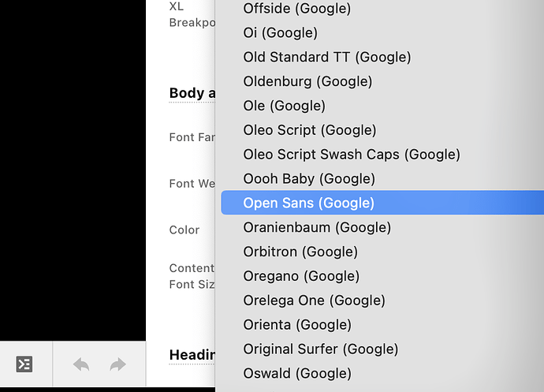Open the code console icon
The image size is (544, 392).
click(x=24, y=364)
